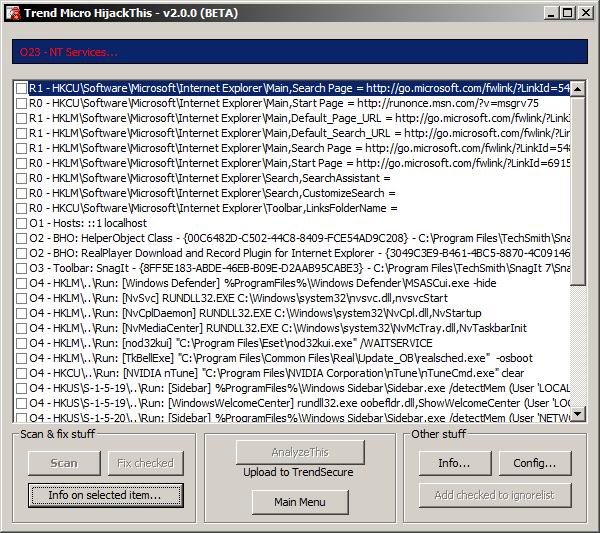Viewport: 600px width, 533px height.
Task: Tick the SnagIt Toolbar entry checkbox
Action: (21, 268)
